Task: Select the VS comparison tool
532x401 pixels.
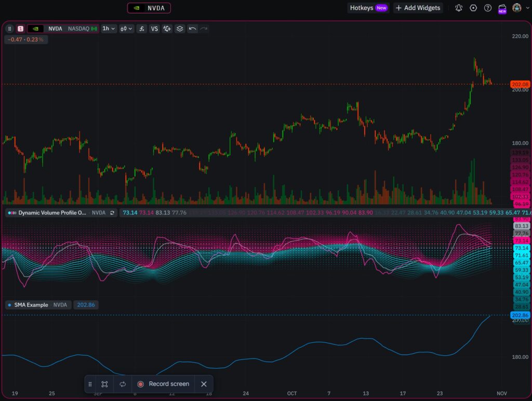Action: 154,29
